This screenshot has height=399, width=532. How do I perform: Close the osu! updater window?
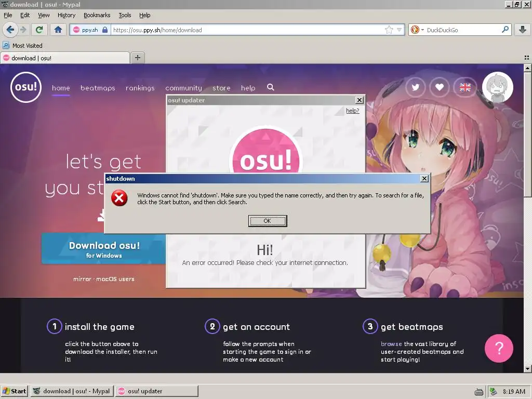360,100
